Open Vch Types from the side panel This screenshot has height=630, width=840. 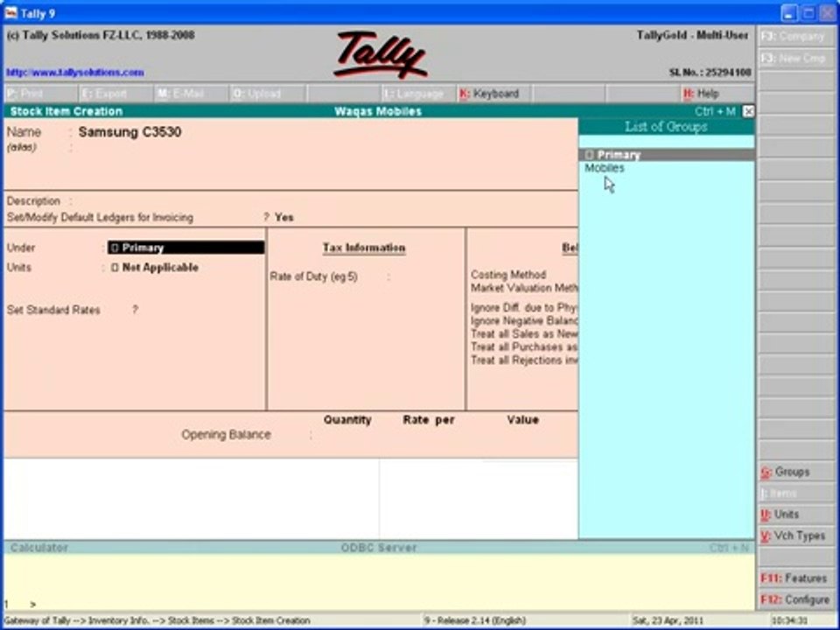pyautogui.click(x=796, y=535)
